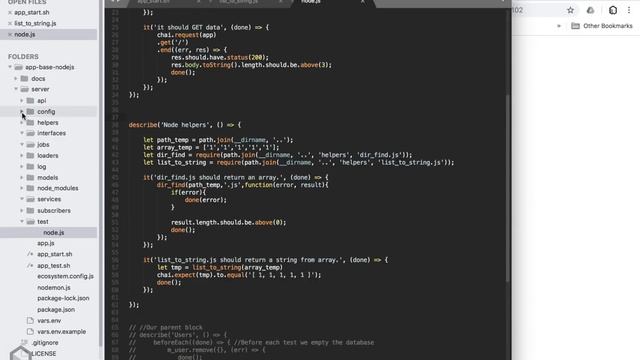Expand the api folder arrow
This screenshot has width=640, height=360.
(x=22, y=100)
